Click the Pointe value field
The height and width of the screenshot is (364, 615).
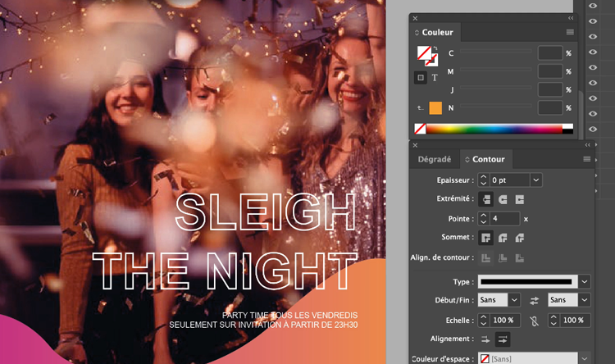pyautogui.click(x=505, y=219)
